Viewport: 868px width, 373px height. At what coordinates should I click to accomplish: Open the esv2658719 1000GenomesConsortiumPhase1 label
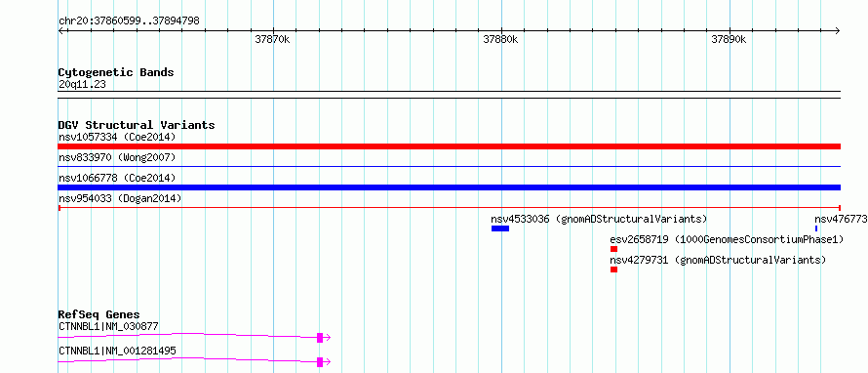pyautogui.click(x=727, y=239)
